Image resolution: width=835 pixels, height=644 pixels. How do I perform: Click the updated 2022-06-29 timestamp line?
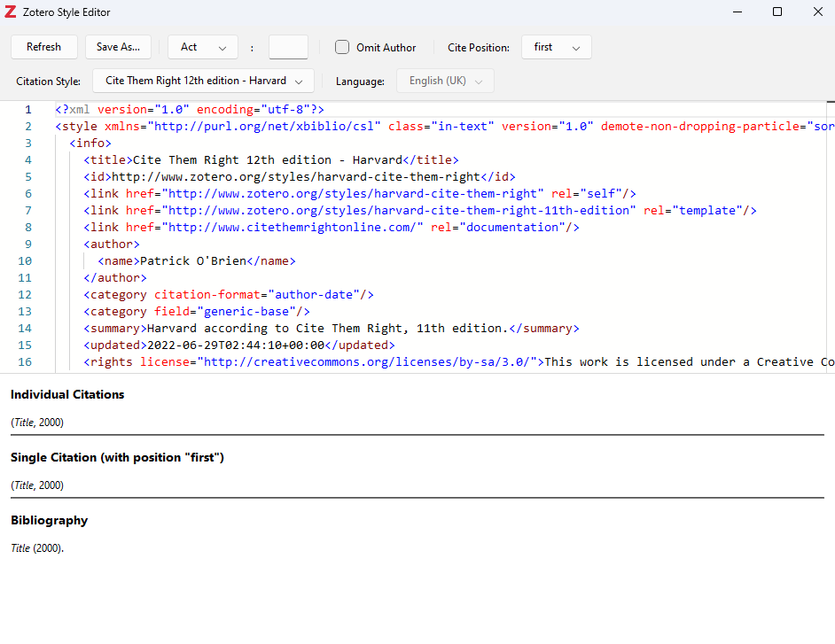[239, 345]
